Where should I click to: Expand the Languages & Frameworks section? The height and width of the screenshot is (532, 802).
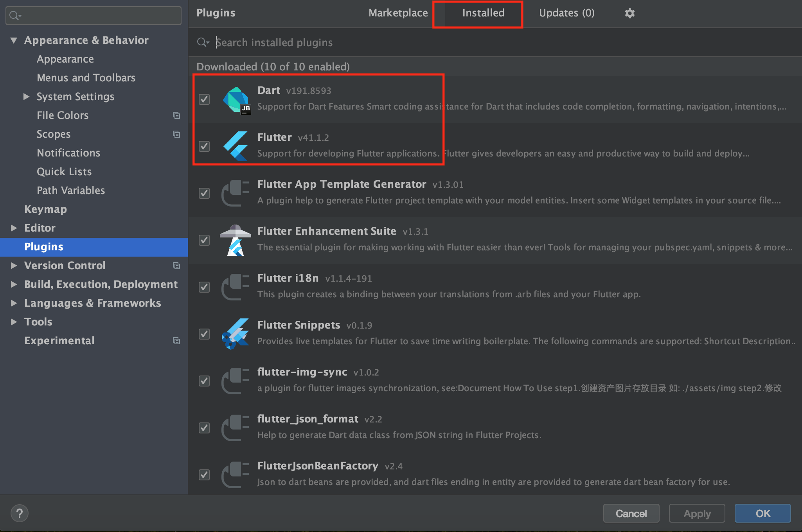click(14, 303)
